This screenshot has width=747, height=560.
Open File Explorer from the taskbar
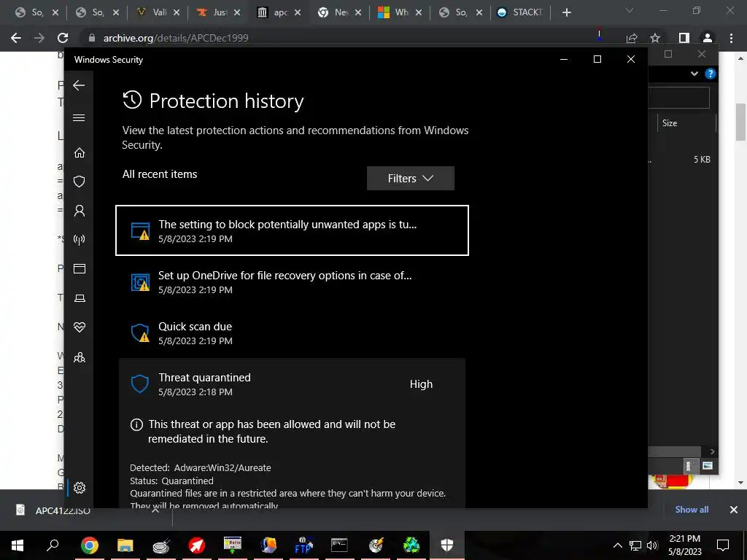(x=125, y=545)
